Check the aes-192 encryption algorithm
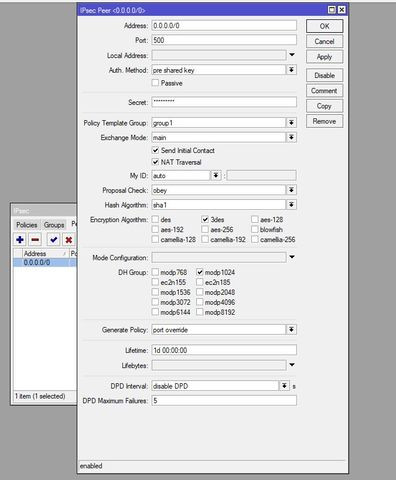The image size is (396, 480). (155, 229)
